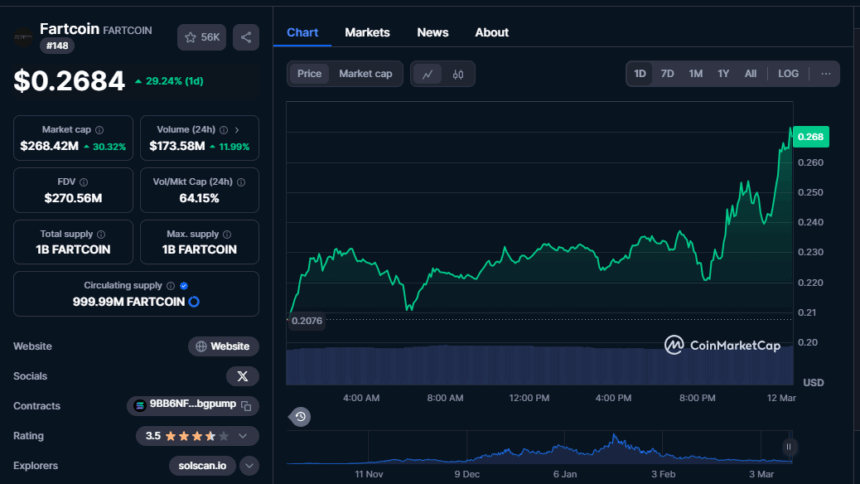Click Market cap value $268.42M

pos(49,146)
